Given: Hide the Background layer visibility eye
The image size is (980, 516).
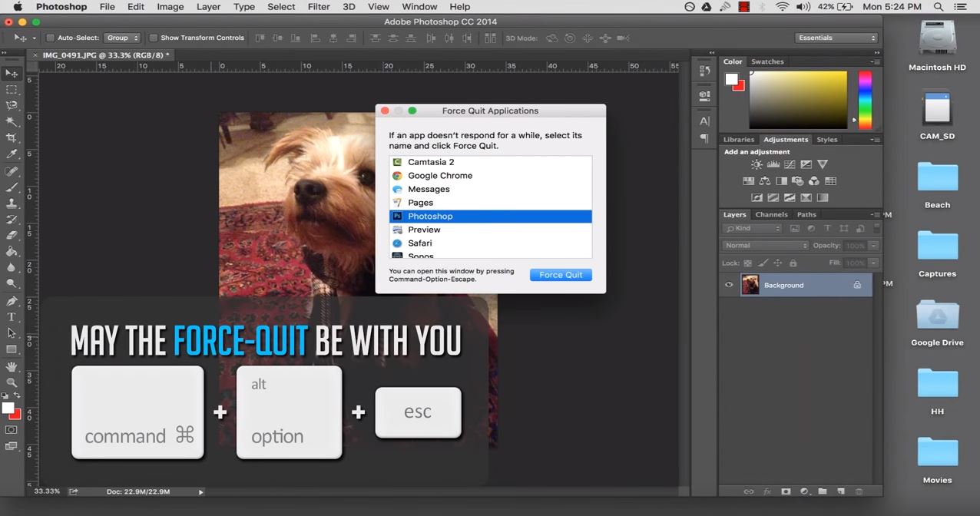Looking at the screenshot, I should (x=729, y=285).
